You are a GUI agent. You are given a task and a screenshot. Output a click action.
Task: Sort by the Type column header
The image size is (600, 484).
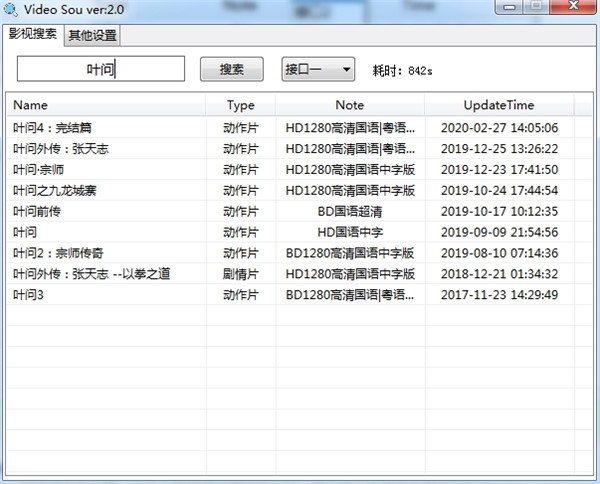tap(241, 105)
